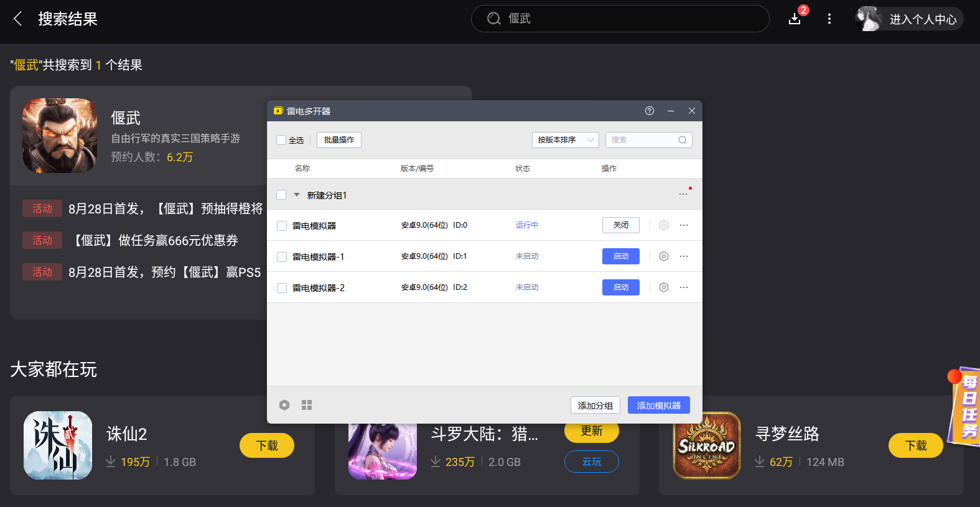Click the 雷电多开器 title bar logo
Image resolution: width=980 pixels, height=507 pixels.
click(278, 111)
